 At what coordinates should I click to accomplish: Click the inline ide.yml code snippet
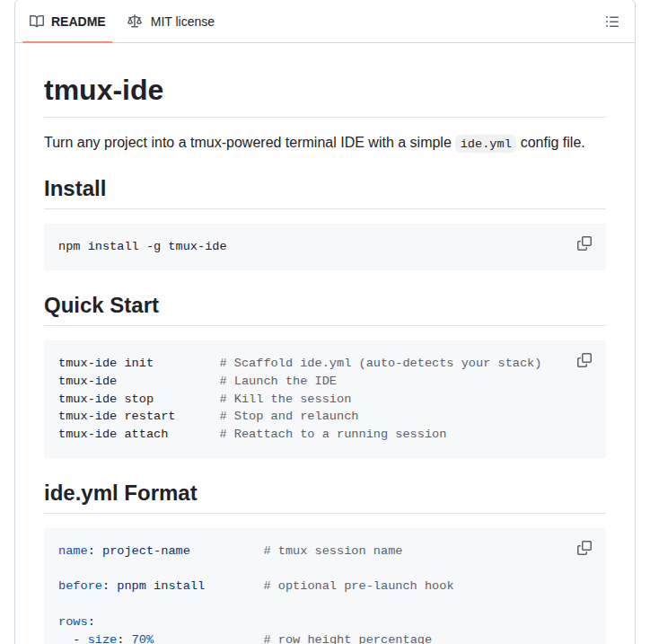coord(486,144)
